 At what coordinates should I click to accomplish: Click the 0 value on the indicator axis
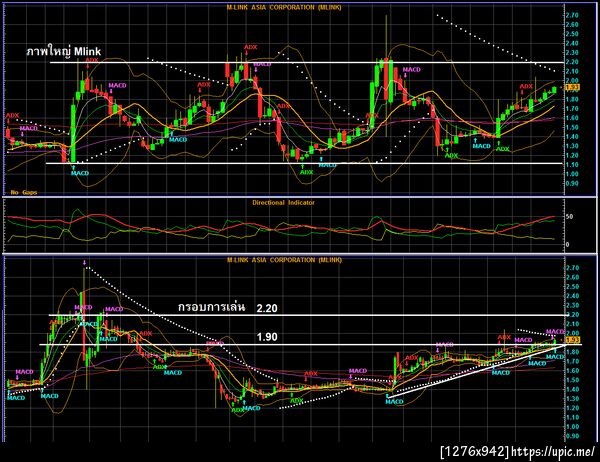tap(567, 245)
